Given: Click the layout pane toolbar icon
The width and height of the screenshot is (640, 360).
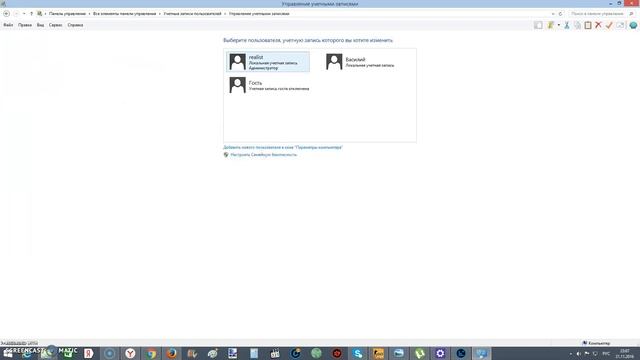Looking at the screenshot, I should tap(538, 25).
